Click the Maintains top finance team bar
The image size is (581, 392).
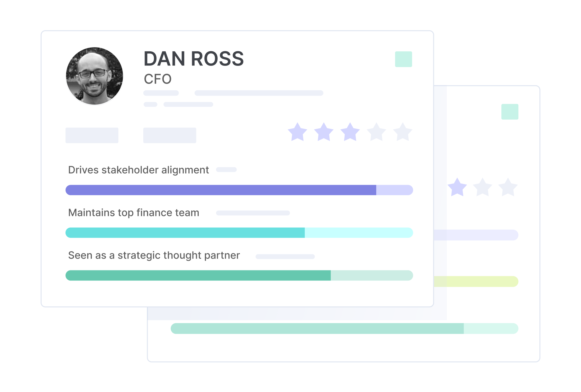[239, 233]
